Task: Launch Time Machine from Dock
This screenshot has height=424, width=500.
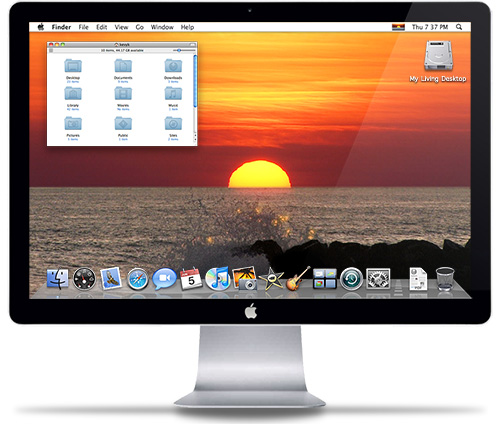Action: [351, 279]
